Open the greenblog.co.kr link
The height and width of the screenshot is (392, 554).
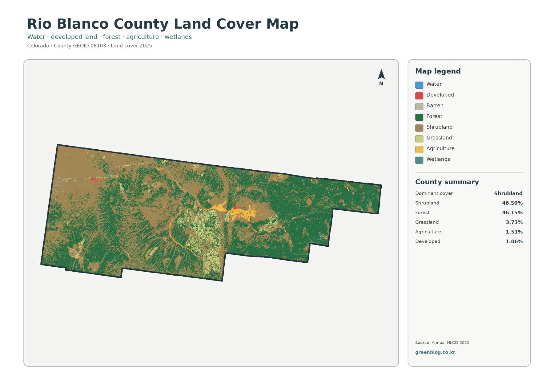[x=435, y=352]
